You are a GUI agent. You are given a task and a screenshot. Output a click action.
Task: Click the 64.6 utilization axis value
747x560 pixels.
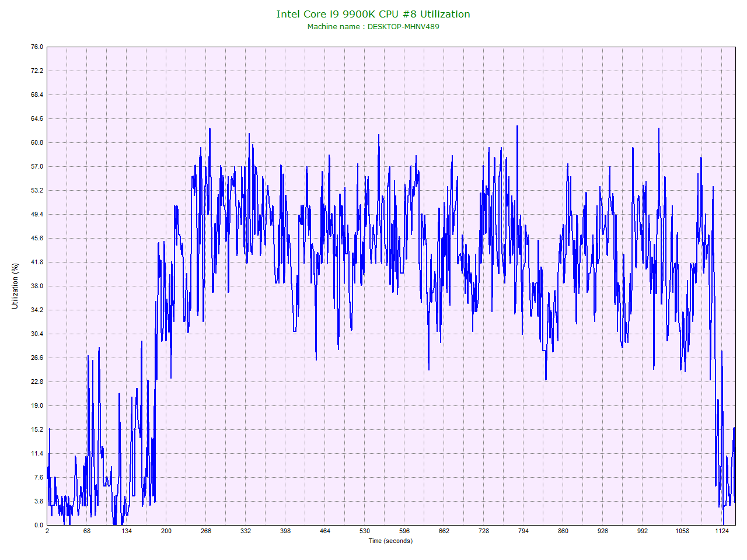tap(37, 118)
